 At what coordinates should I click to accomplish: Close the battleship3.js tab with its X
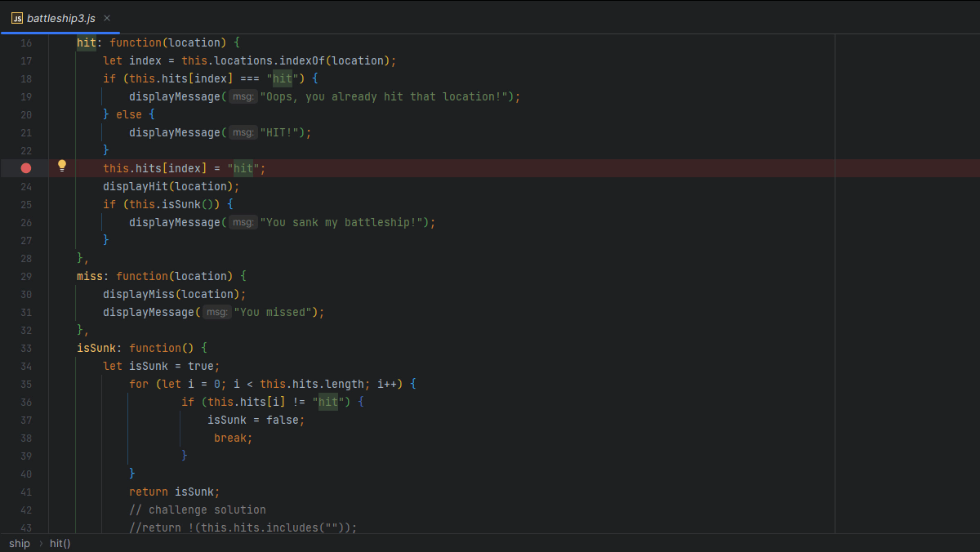tap(106, 17)
